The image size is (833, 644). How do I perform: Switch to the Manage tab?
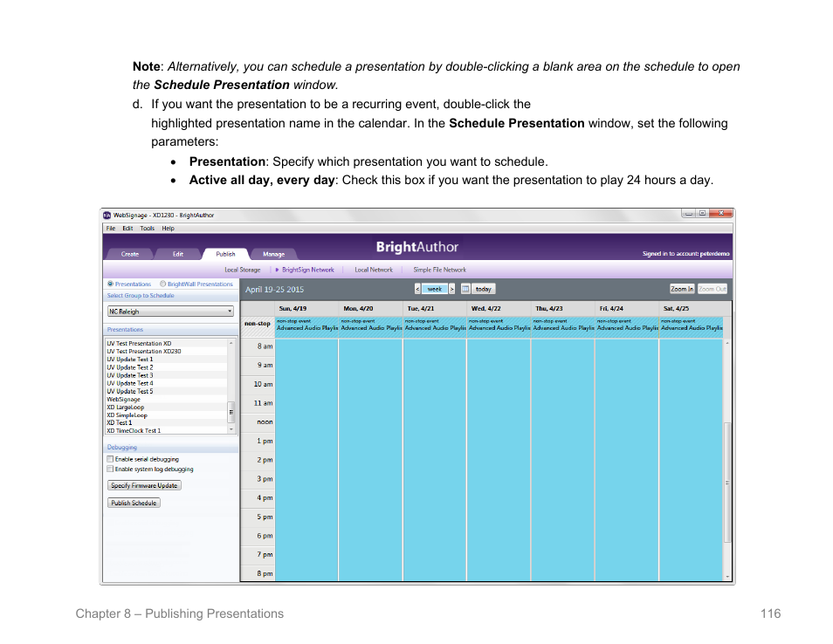[x=273, y=254]
